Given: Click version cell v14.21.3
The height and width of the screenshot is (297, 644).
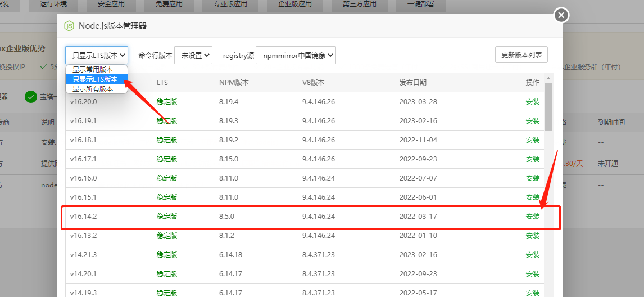Looking at the screenshot, I should 83,255.
